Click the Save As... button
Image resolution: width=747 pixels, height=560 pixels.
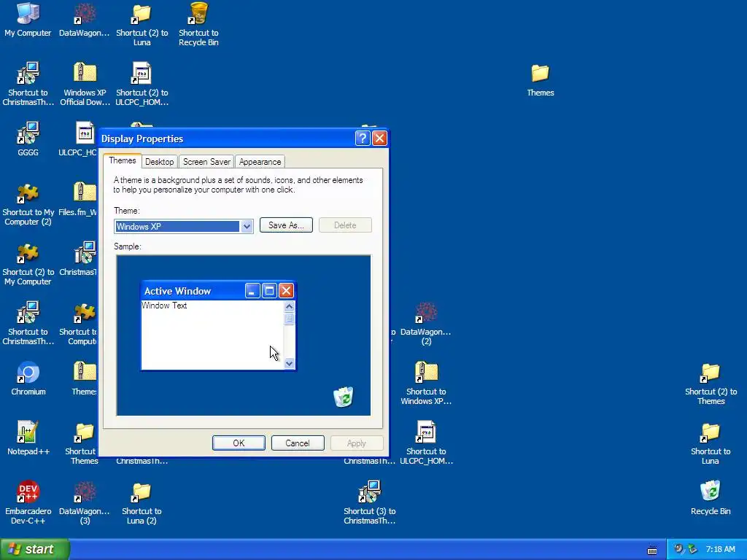click(286, 225)
